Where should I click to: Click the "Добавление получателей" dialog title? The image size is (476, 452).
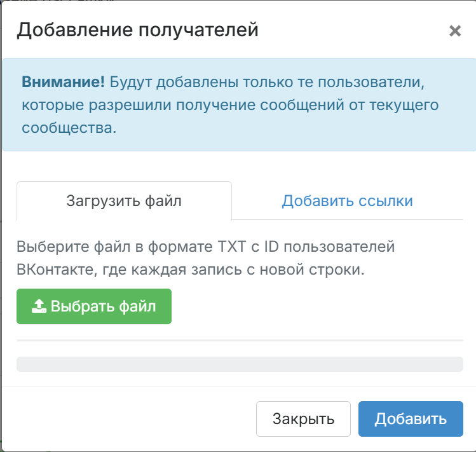click(137, 30)
